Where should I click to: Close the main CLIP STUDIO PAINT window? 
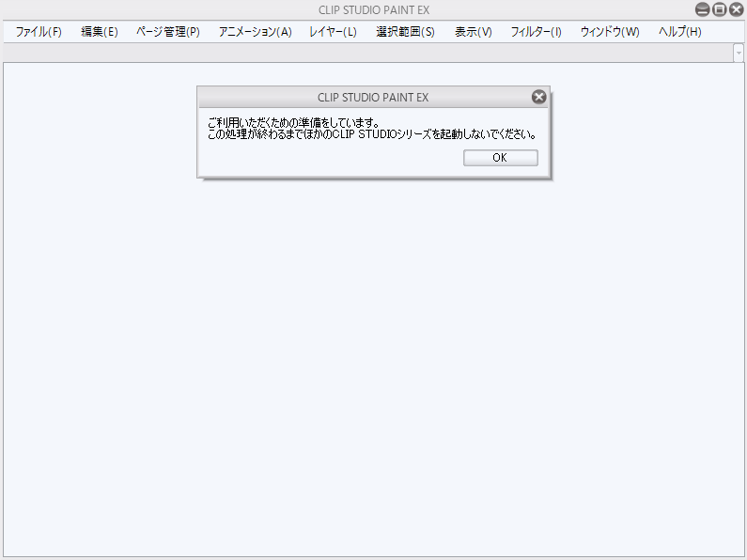point(737,9)
